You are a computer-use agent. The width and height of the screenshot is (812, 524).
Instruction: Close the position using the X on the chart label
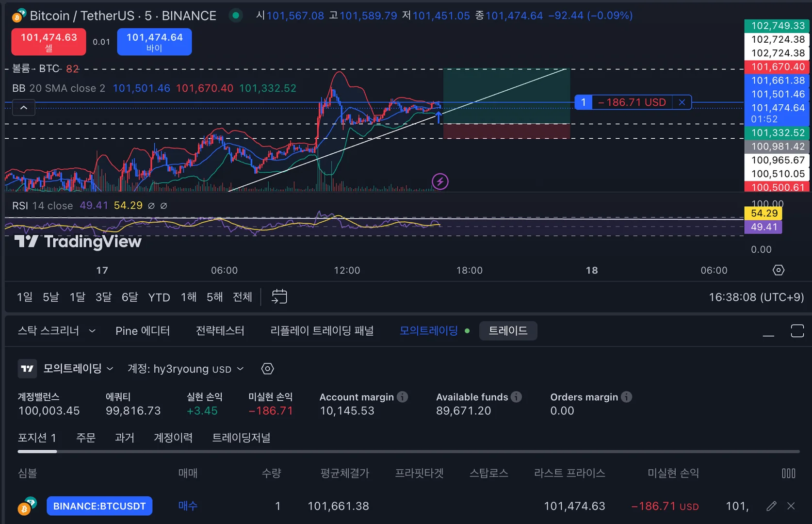pyautogui.click(x=682, y=102)
